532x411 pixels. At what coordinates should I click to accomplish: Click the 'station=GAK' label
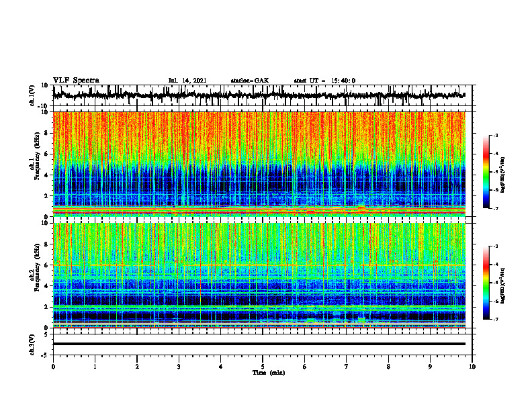coord(250,81)
